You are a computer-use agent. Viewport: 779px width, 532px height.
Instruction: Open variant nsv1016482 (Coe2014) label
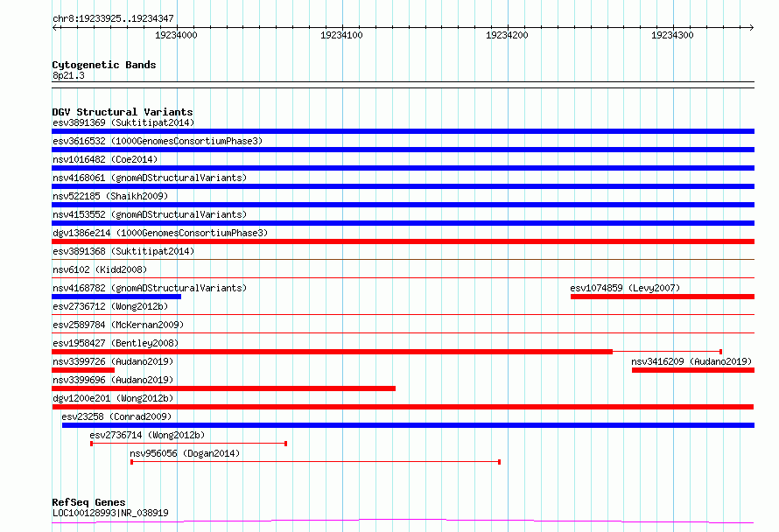pyautogui.click(x=105, y=159)
